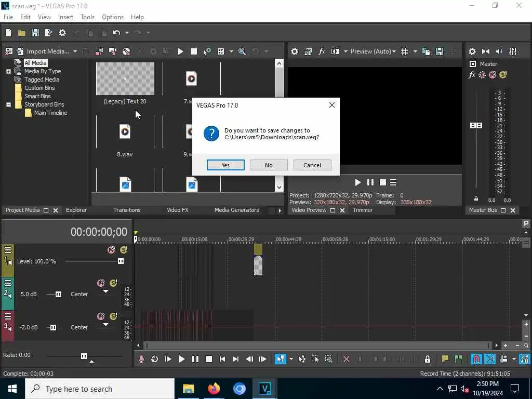
Task: Open Render As from the main toolbar
Action: point(49,33)
